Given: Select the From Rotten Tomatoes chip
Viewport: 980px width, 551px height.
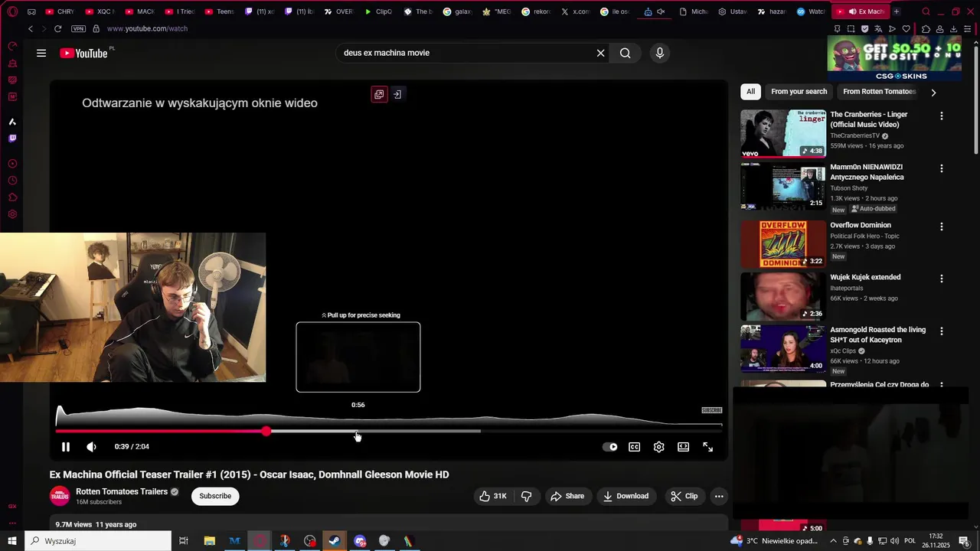Looking at the screenshot, I should coord(879,92).
